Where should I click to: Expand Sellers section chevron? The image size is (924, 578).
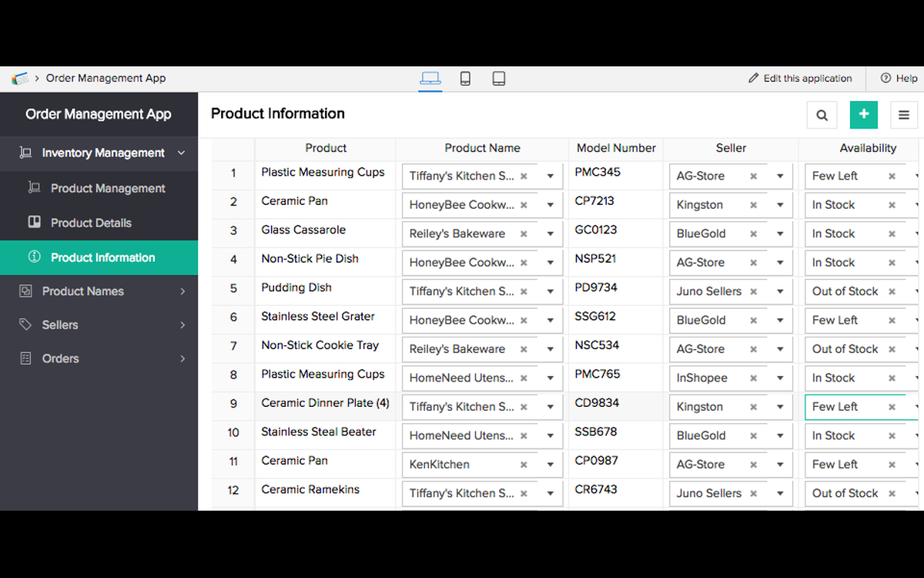(182, 325)
